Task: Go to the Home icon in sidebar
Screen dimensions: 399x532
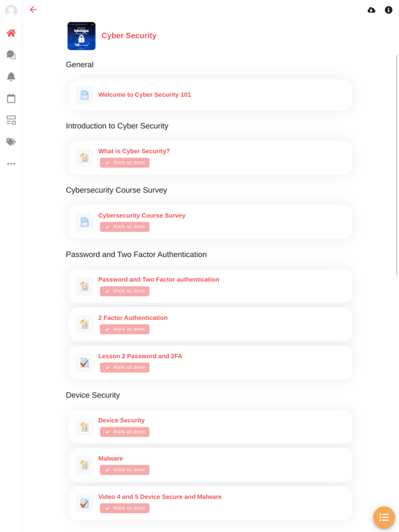Action: click(x=11, y=33)
